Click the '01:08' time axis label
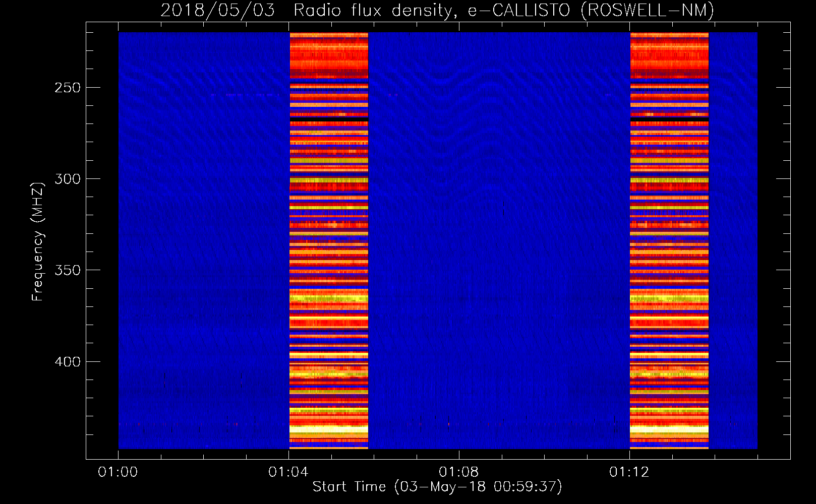Viewport: 816px width, 504px height. pos(459,472)
